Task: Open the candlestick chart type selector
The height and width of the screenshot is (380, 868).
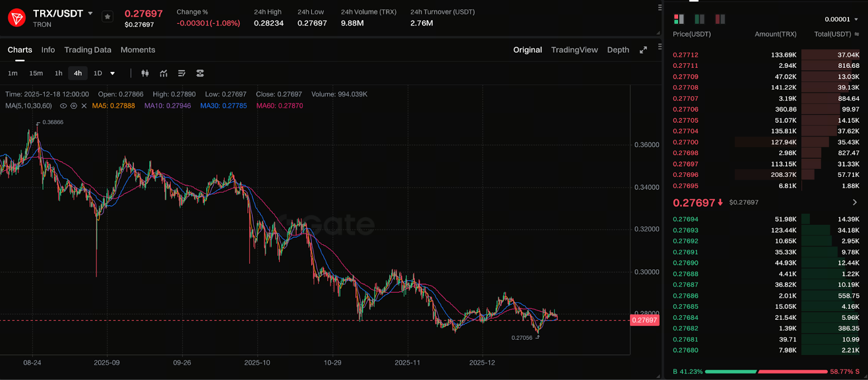Action: (x=145, y=73)
